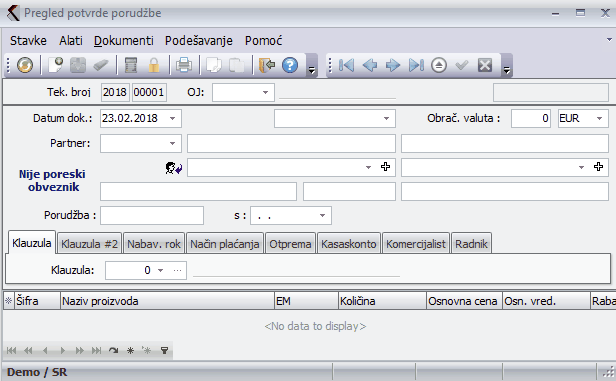Click grid next-page double arrow
Viewport: 616px width, 381px height.
pyautogui.click(x=79, y=350)
